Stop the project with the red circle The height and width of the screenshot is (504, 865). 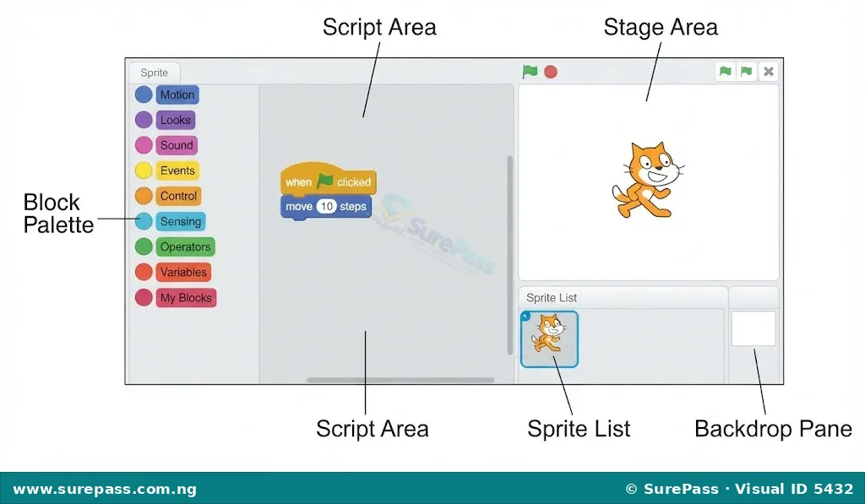(x=551, y=72)
